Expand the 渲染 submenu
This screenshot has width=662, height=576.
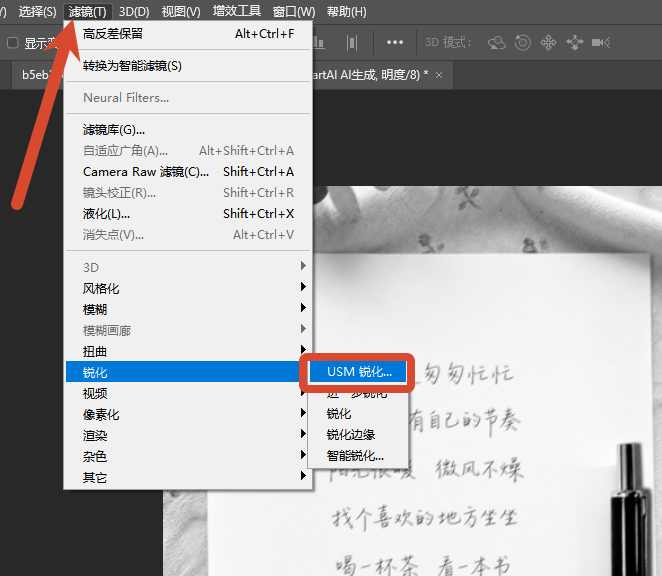(188, 435)
